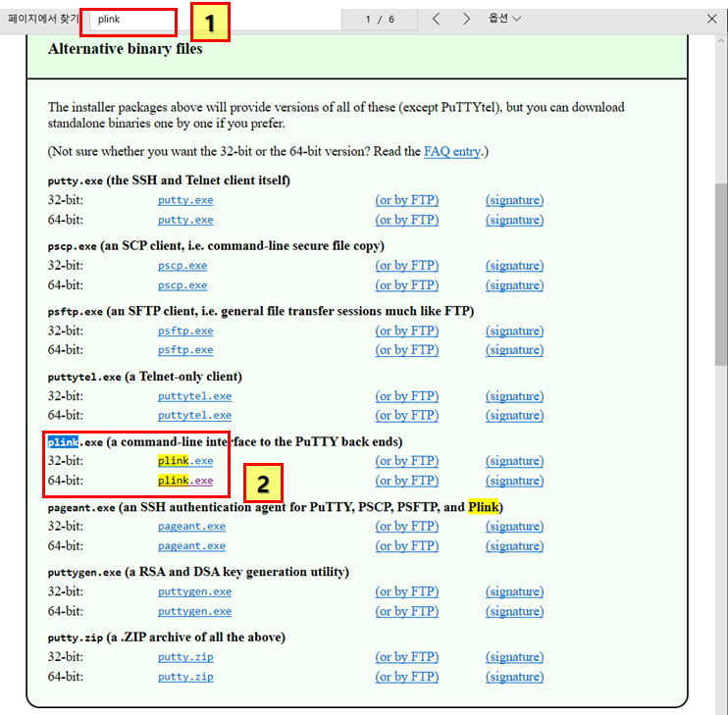Download 32-bit pscp.exe
Screen dimensions: 728x715
pos(182,266)
